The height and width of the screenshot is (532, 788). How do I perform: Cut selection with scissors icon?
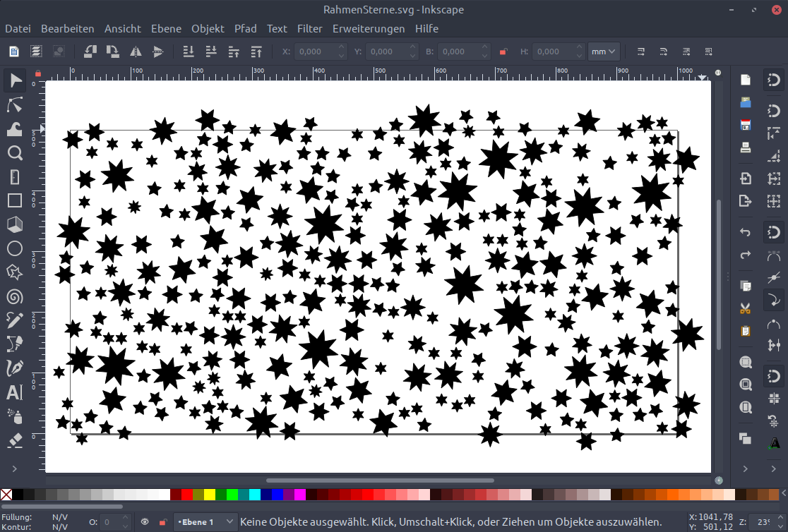pyautogui.click(x=745, y=308)
